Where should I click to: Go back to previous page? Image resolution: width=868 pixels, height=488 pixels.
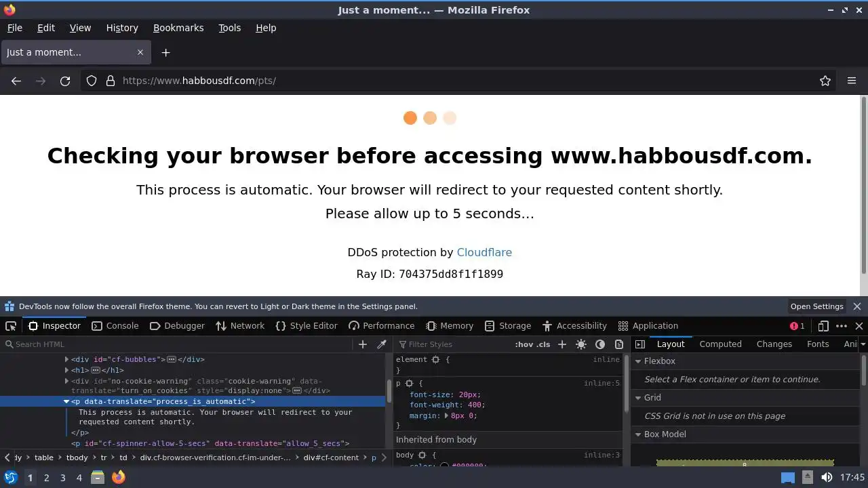click(x=16, y=81)
